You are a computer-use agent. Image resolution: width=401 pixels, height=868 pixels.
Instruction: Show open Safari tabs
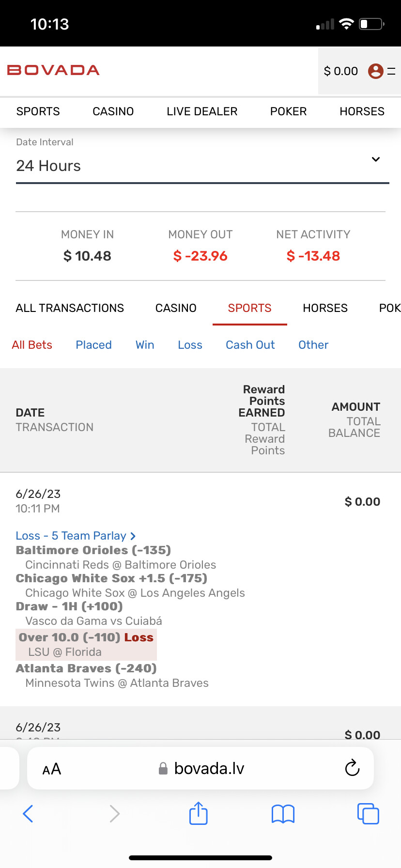(368, 813)
